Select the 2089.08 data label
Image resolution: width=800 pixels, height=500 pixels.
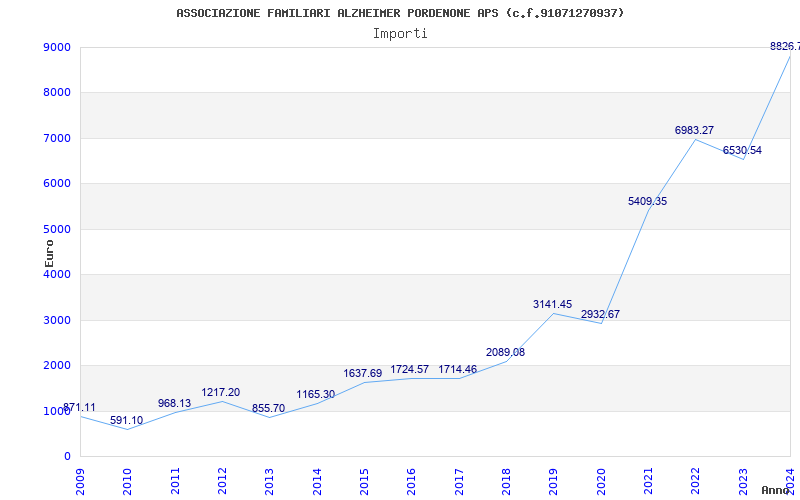point(506,353)
